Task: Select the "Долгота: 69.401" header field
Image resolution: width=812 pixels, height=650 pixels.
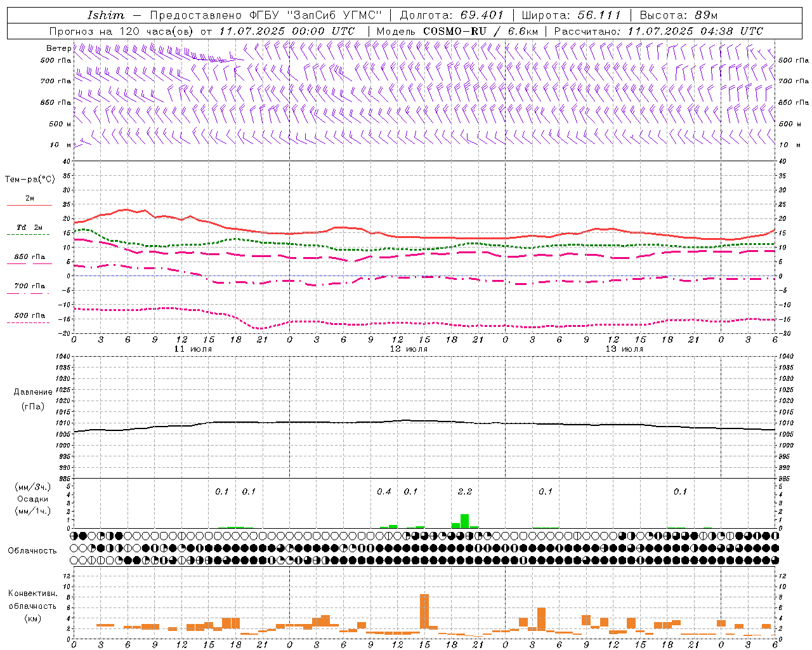Action: pyautogui.click(x=452, y=15)
